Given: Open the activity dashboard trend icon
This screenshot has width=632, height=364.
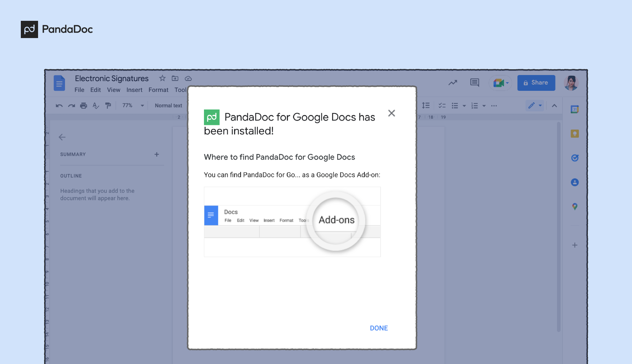Looking at the screenshot, I should click(453, 83).
